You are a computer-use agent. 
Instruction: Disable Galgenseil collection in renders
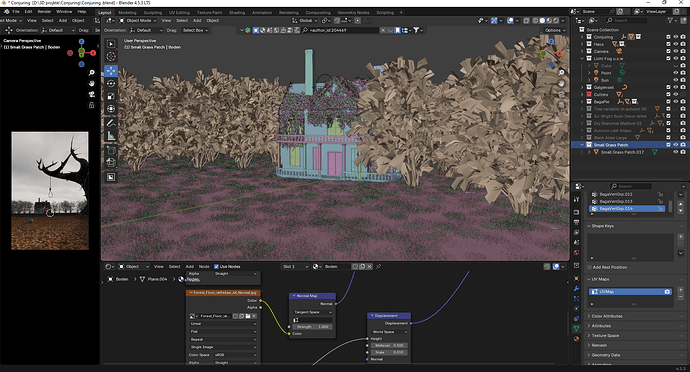coord(683,87)
